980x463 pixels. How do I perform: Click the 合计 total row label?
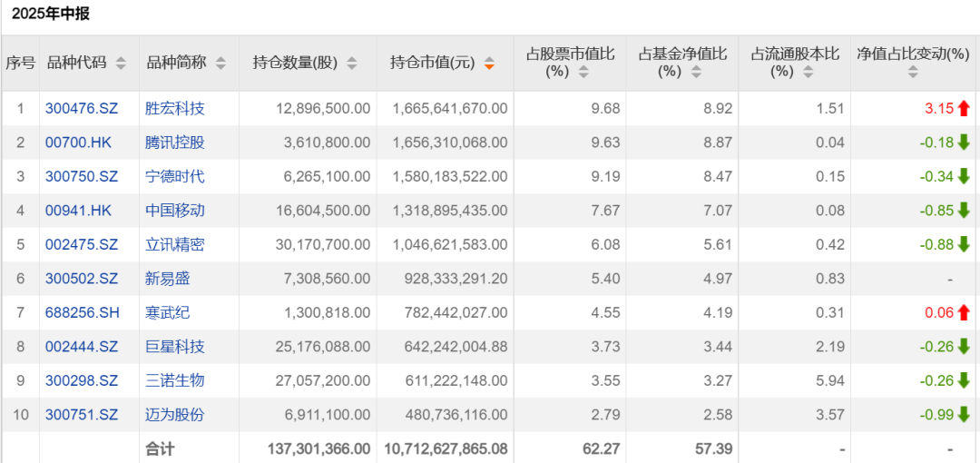point(160,448)
